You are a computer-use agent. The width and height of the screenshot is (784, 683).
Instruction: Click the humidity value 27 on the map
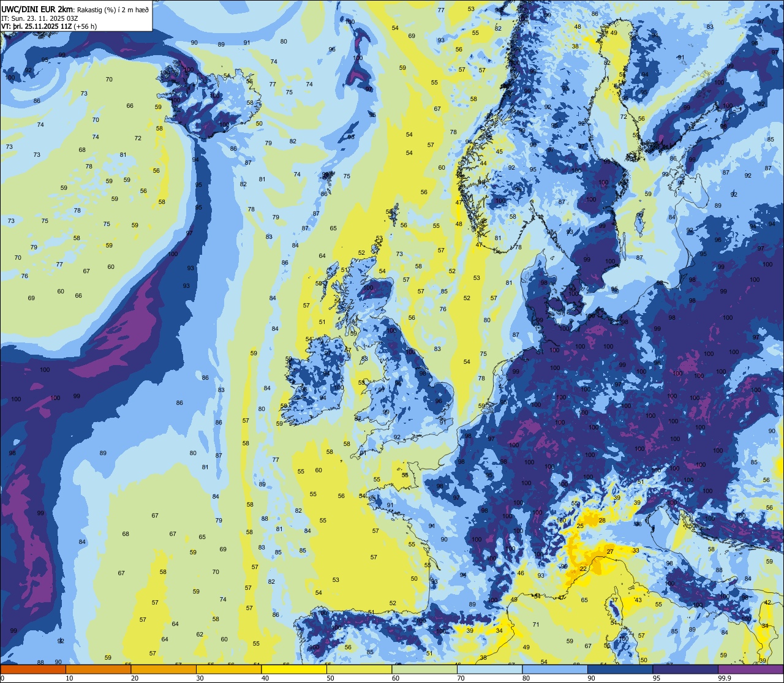pyautogui.click(x=610, y=552)
